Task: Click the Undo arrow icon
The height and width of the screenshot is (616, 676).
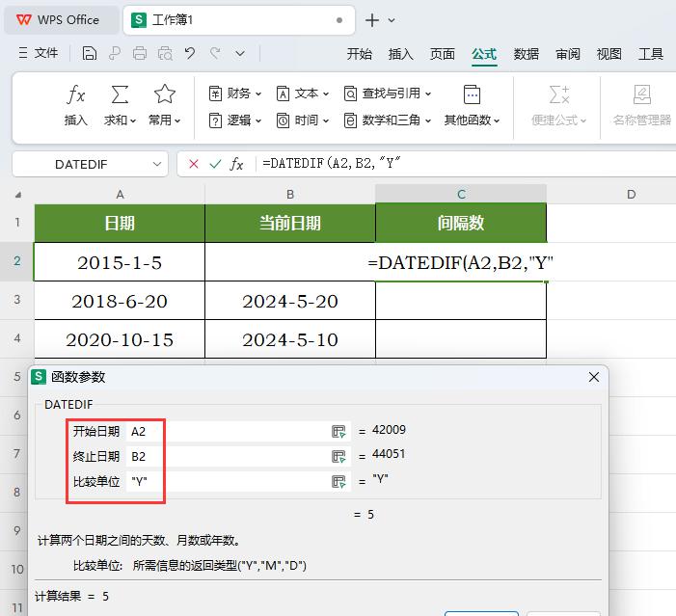Action: coord(190,53)
